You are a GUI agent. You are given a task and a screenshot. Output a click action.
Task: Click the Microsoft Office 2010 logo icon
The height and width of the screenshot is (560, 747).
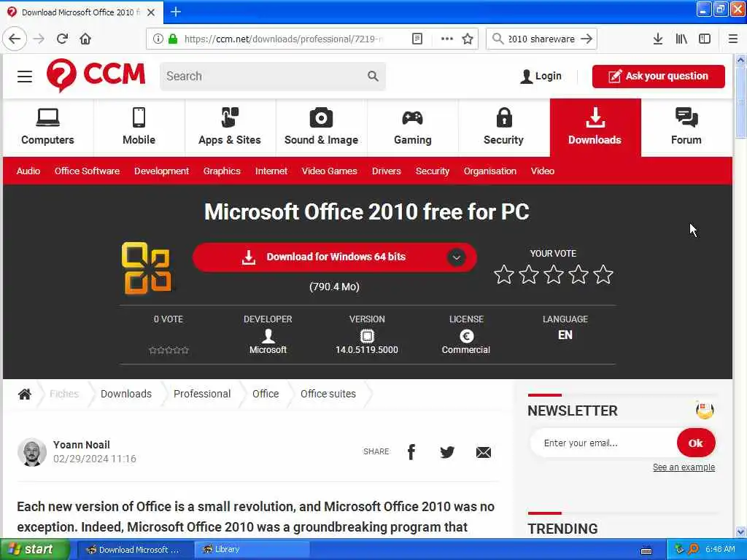(x=146, y=268)
